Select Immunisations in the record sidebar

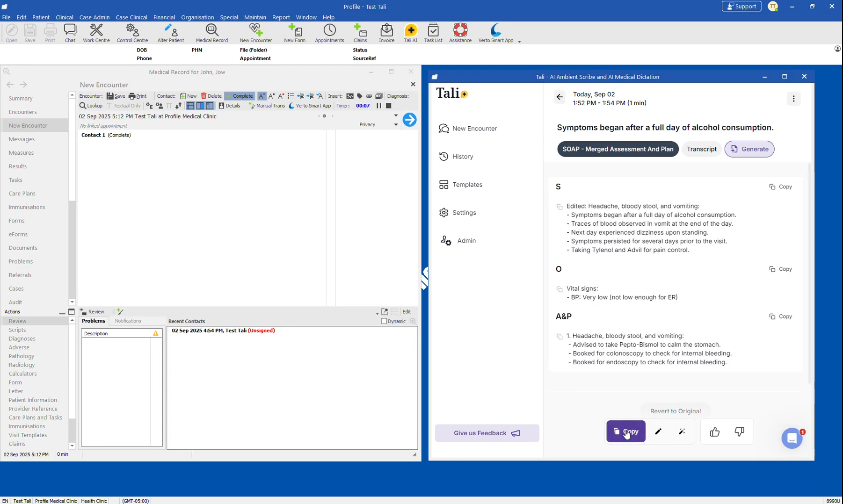tap(27, 207)
